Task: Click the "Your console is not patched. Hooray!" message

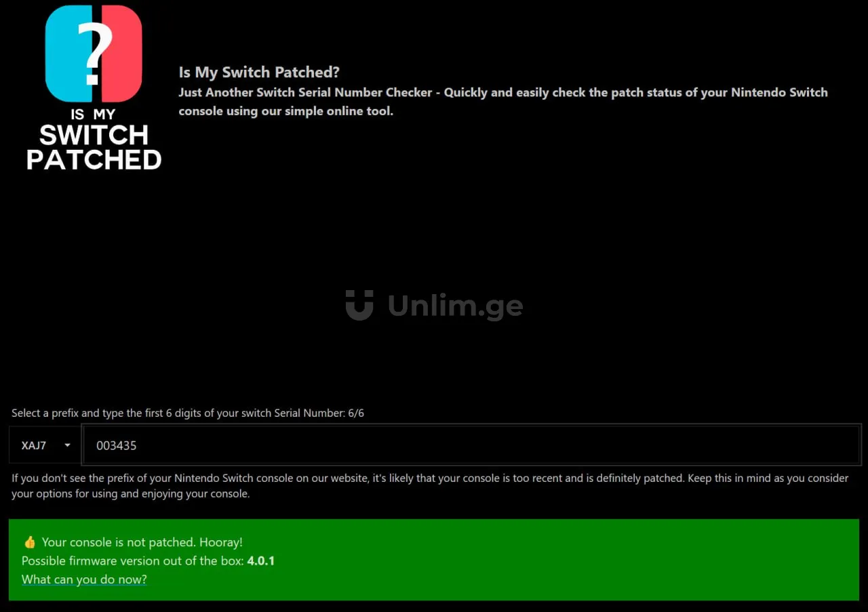Action: pos(142,542)
